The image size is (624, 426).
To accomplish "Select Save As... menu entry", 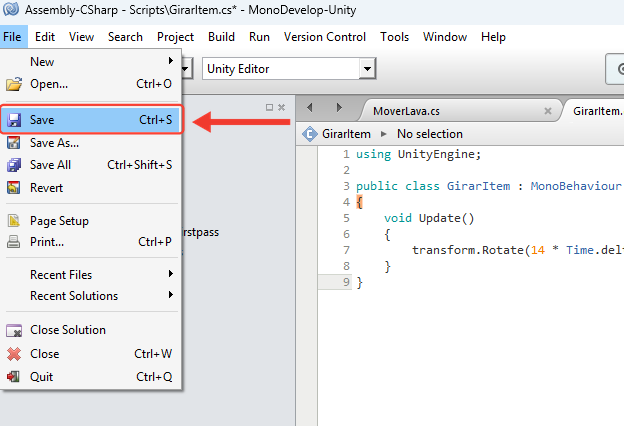I will click(91, 143).
